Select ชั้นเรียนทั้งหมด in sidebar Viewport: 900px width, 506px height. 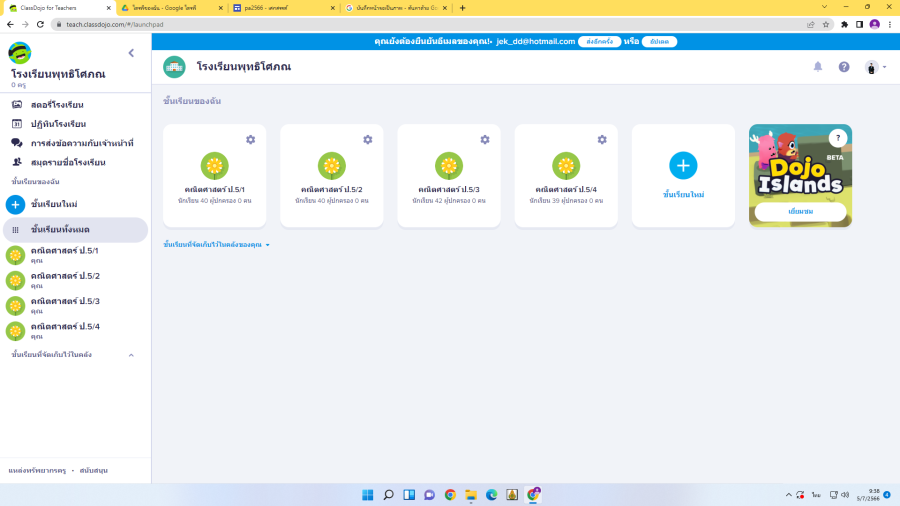tap(75, 229)
